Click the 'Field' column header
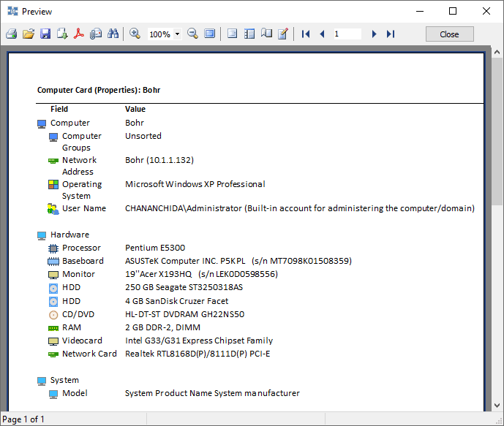The image size is (504, 426). coord(59,109)
